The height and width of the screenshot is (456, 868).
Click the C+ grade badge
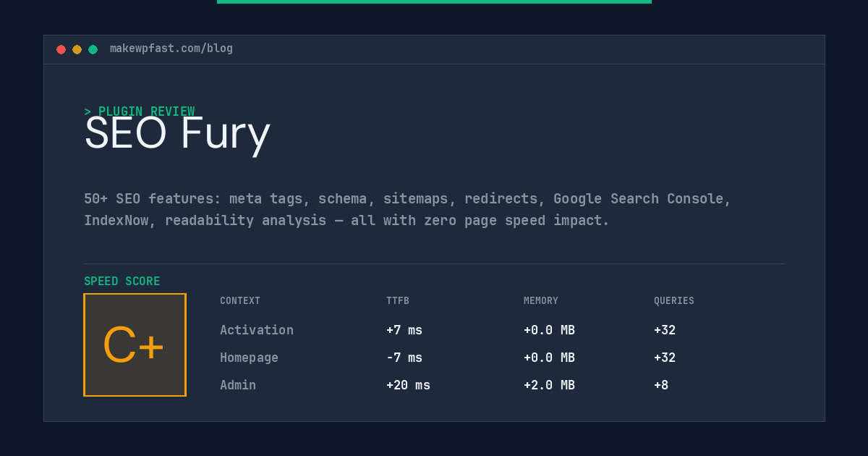click(x=135, y=345)
